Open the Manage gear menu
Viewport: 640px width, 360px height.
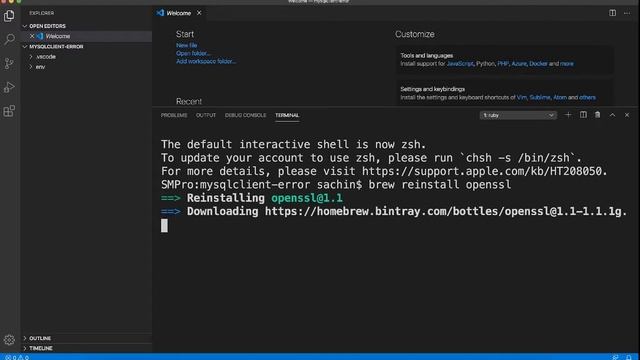point(9,340)
